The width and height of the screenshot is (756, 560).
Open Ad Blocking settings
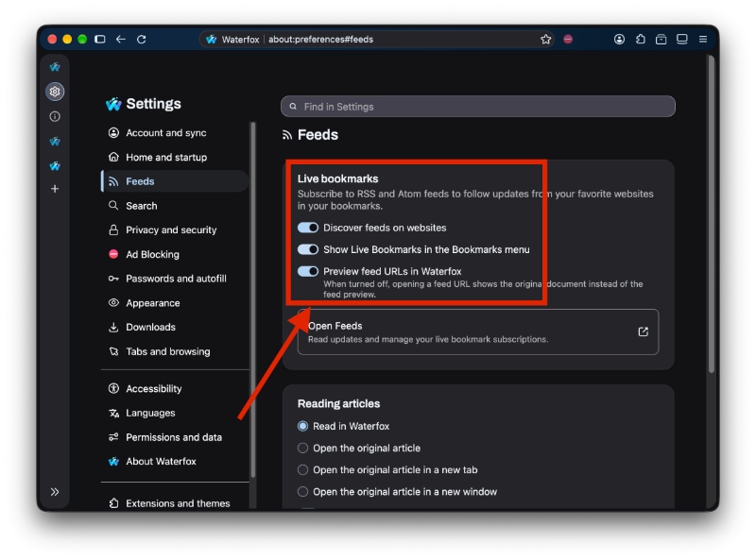click(175, 254)
